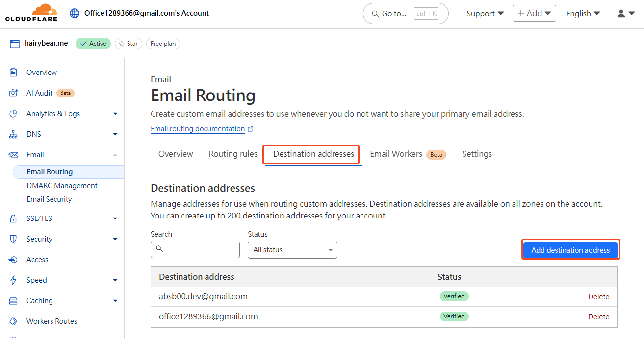This screenshot has height=339, width=644.
Task: Open the All status dropdown
Action: 292,250
